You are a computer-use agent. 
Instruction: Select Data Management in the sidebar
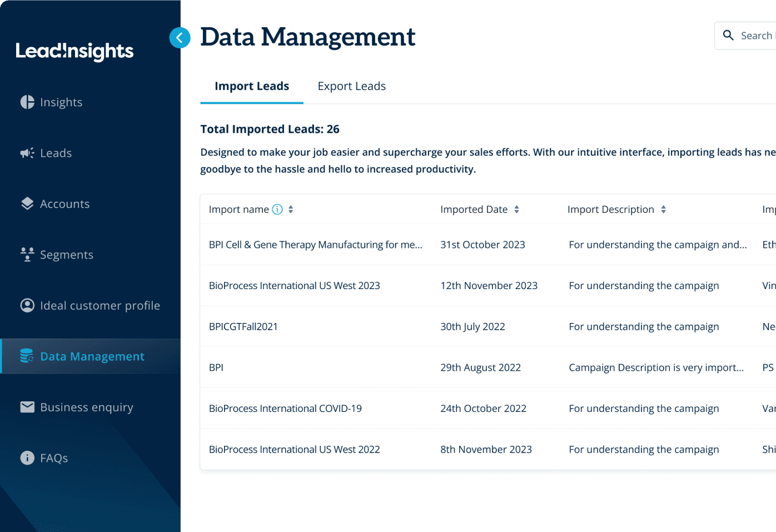(x=90, y=356)
